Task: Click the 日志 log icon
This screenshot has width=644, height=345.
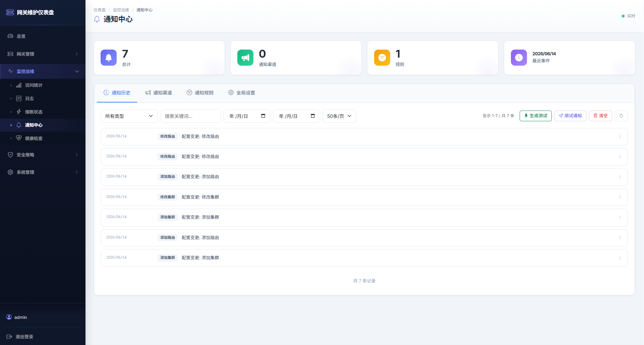Action: pyautogui.click(x=19, y=98)
